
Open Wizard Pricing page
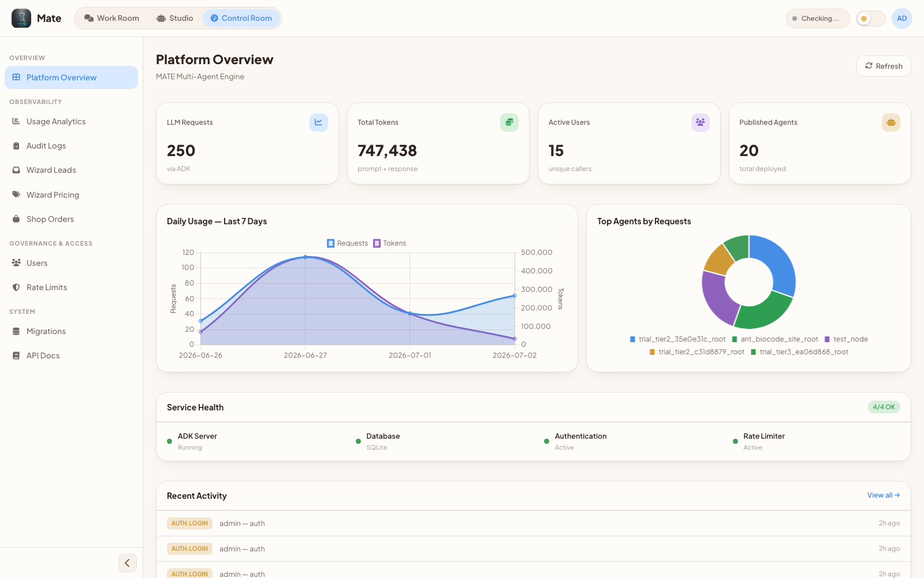click(71, 195)
